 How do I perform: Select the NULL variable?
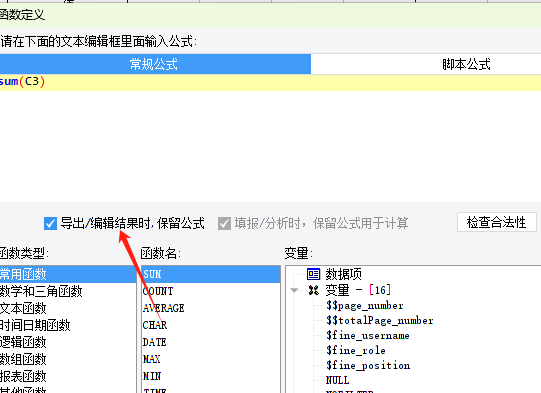pos(337,380)
